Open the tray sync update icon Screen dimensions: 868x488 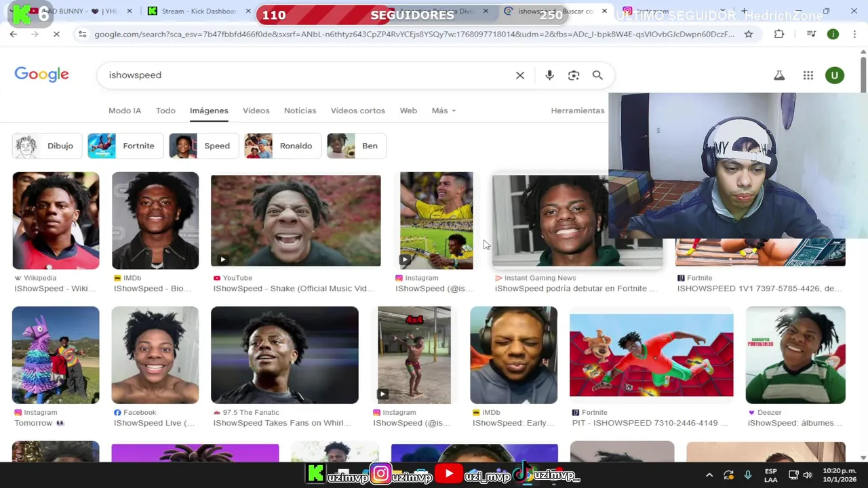pyautogui.click(x=728, y=475)
